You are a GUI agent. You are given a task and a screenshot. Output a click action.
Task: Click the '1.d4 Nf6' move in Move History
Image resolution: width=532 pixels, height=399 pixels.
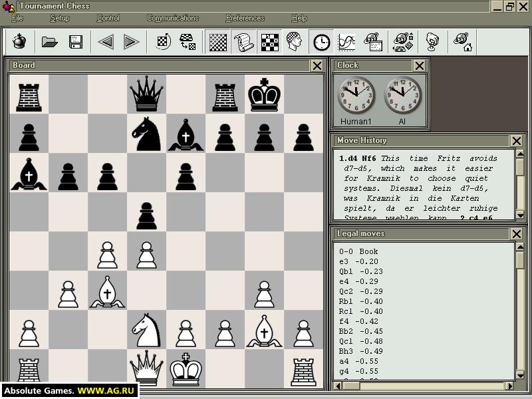(357, 158)
